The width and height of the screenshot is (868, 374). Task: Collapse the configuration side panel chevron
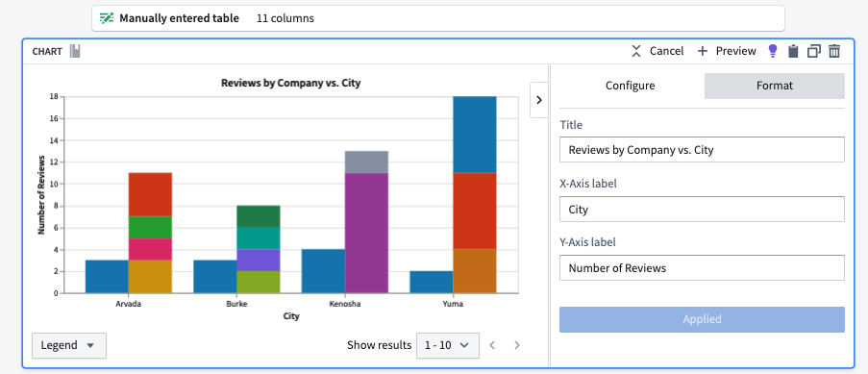point(539,100)
